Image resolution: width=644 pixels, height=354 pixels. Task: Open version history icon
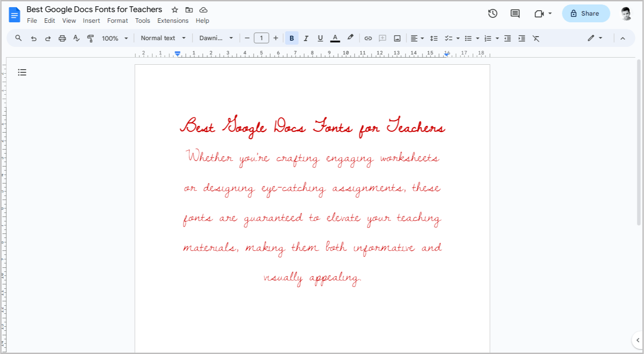pyautogui.click(x=493, y=13)
